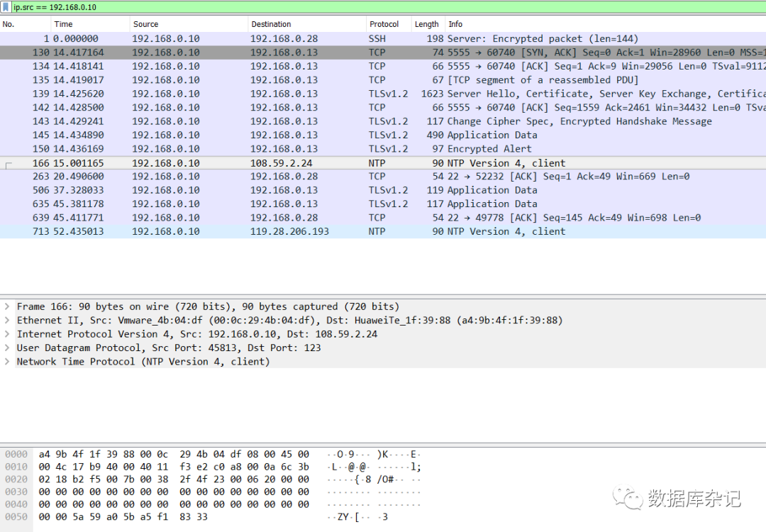766x532 pixels.
Task: Select packet 150 Encrypted Alert row
Action: 383,148
